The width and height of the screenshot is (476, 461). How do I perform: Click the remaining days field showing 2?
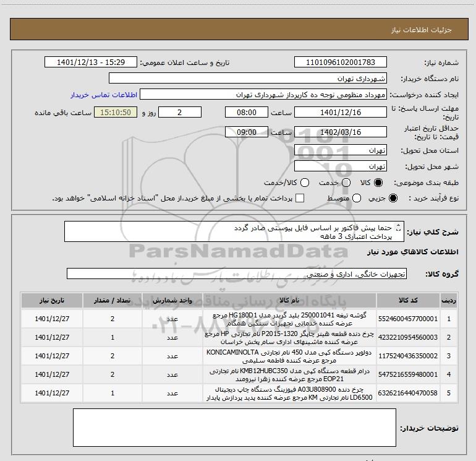pos(180,112)
